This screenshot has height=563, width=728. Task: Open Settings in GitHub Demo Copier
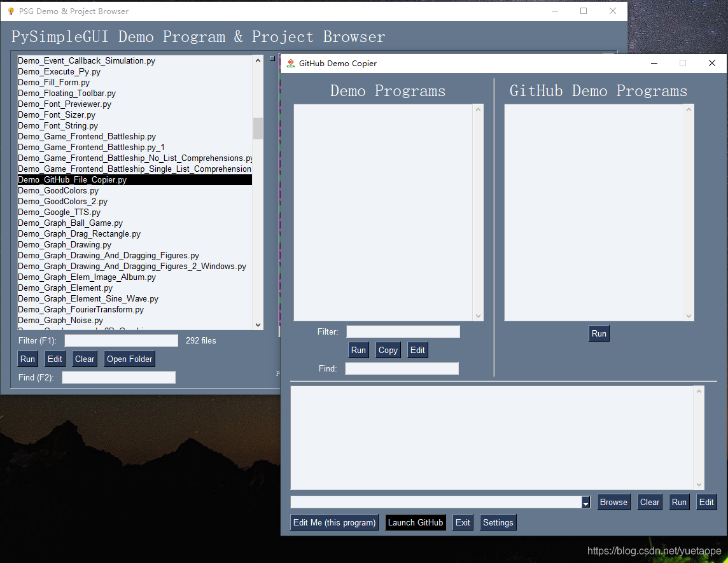498,523
